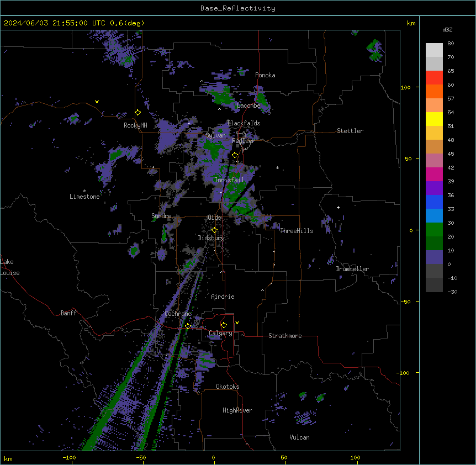This screenshot has height=465, width=476.
Task: Click the Lake Louise label
Action: click(x=9, y=267)
